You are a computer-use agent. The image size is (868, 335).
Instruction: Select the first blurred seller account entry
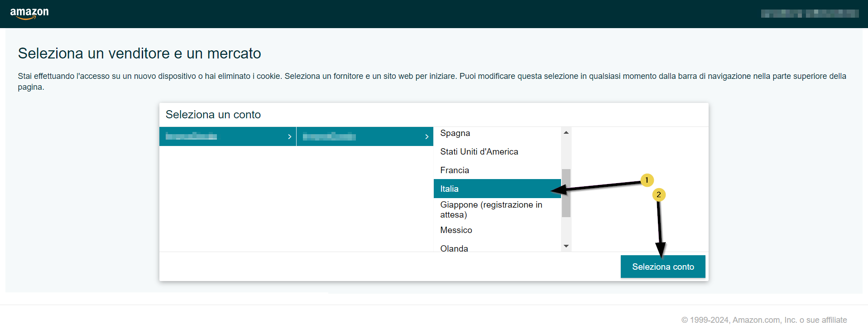pyautogui.click(x=192, y=136)
